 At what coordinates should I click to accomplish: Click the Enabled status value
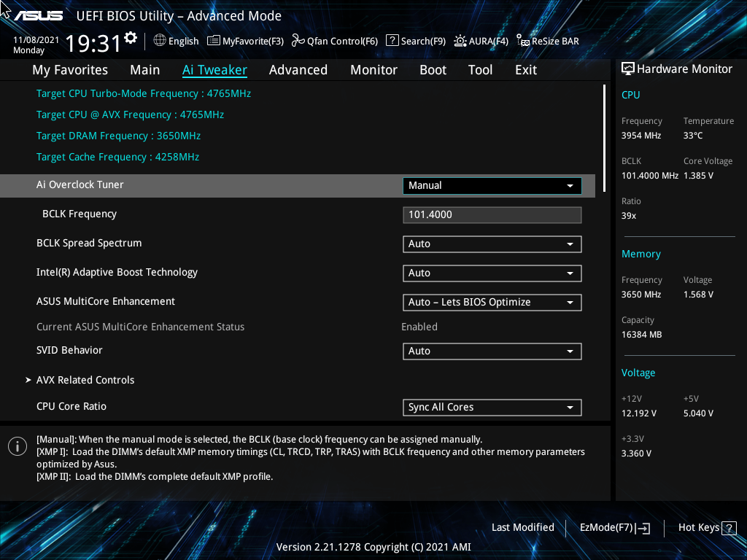click(x=419, y=327)
